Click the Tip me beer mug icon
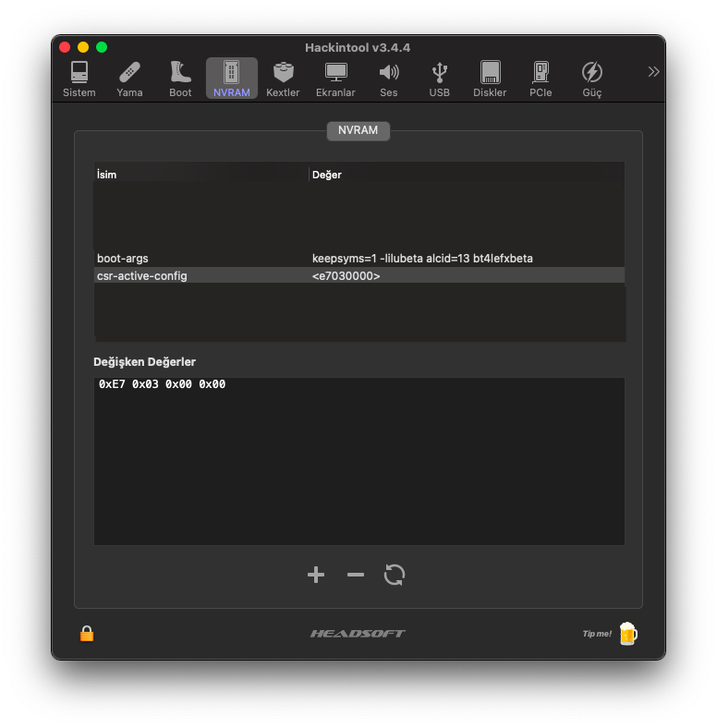717x728 pixels. point(628,633)
